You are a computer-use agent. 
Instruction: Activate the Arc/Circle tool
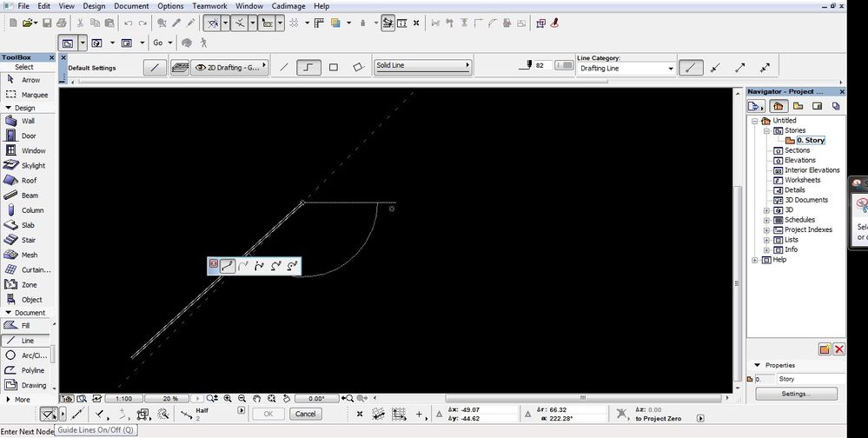[x=25, y=355]
